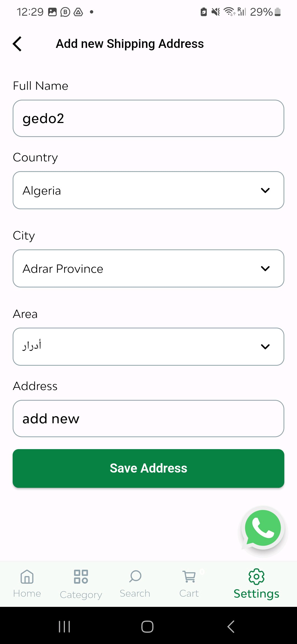Focus the Full Name field with gedo2
This screenshot has width=297, height=644.
(148, 119)
